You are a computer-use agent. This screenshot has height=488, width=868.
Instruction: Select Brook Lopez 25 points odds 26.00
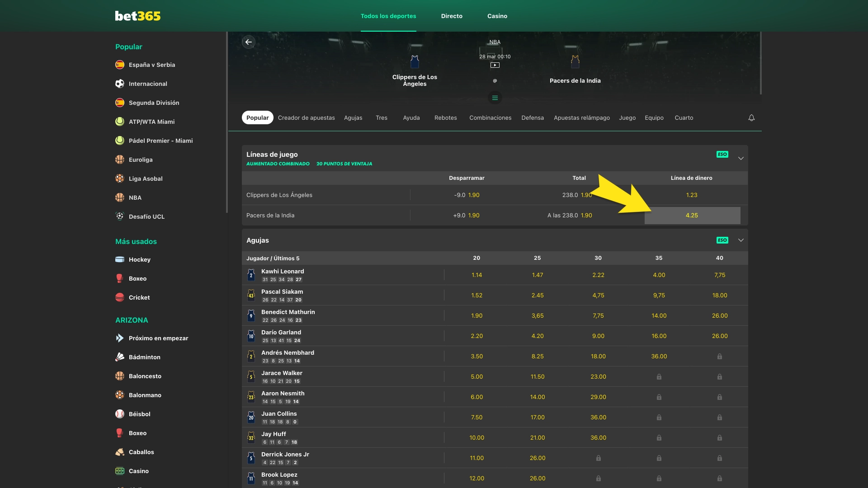coord(538,478)
